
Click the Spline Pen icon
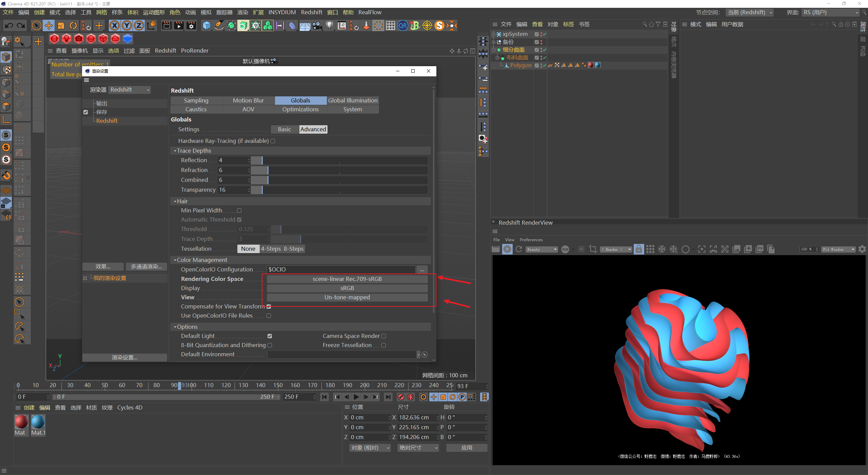click(219, 25)
